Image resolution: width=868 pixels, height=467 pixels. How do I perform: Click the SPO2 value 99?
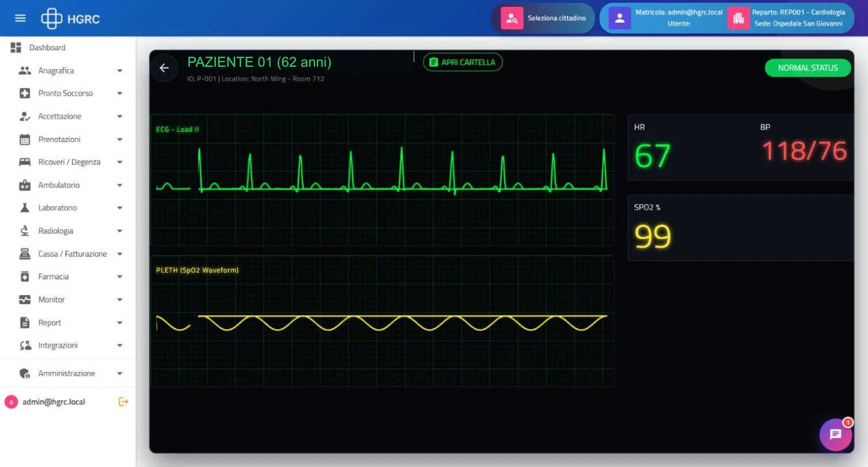click(653, 236)
